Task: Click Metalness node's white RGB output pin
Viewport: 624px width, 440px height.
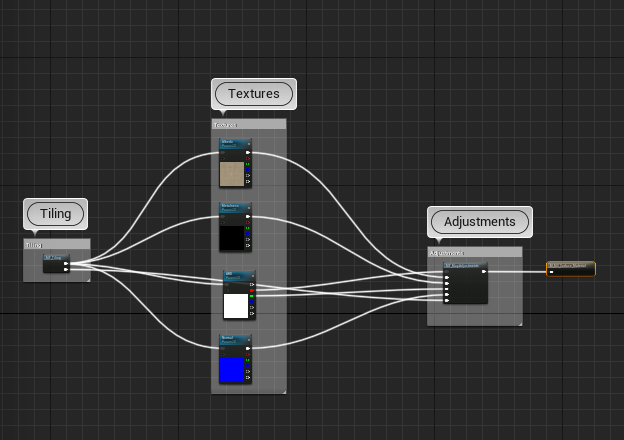Action: [248, 216]
